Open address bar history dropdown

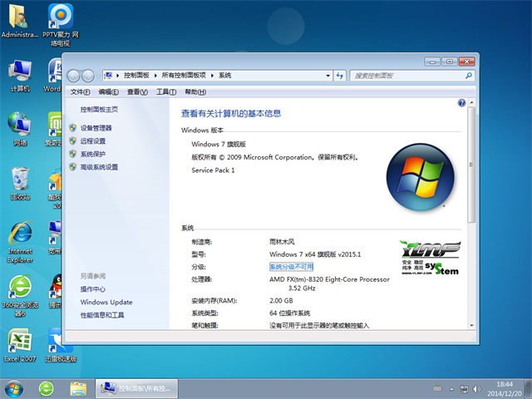point(328,76)
